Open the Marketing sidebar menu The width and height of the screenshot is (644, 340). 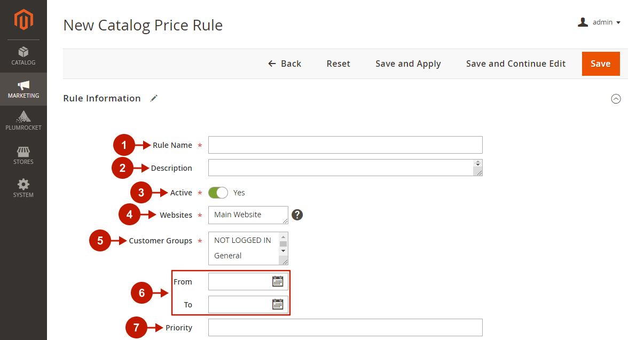pos(23,89)
